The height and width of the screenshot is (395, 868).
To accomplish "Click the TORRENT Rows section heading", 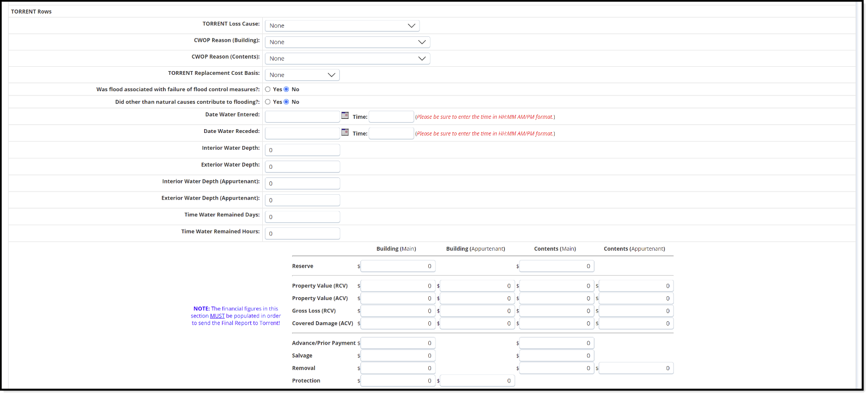I will 31,11.
